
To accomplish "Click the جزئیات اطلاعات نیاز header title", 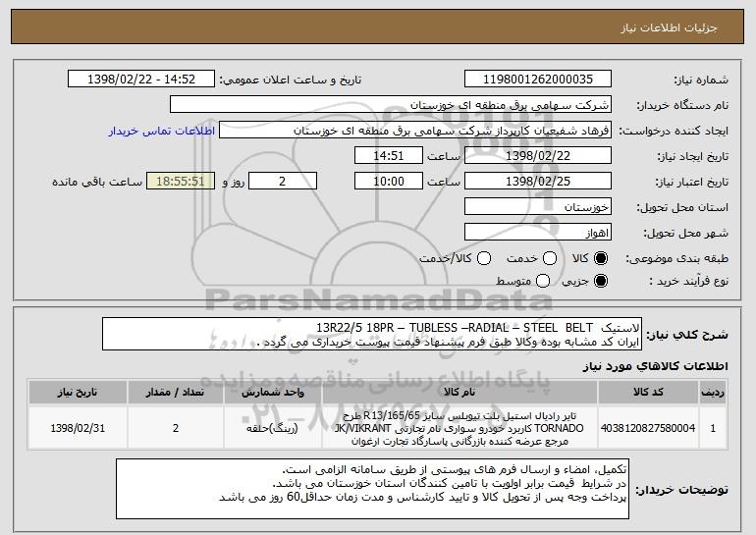I will tap(669, 27).
